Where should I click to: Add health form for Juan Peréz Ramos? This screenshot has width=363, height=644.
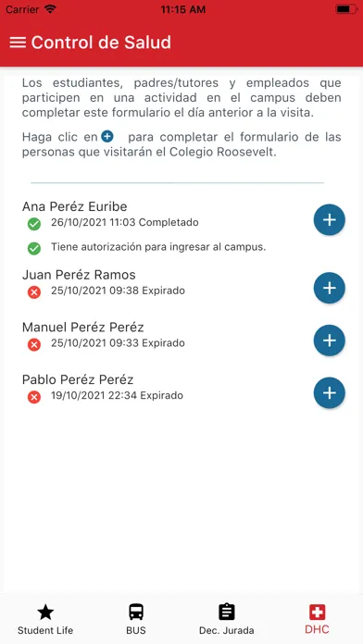(x=330, y=288)
